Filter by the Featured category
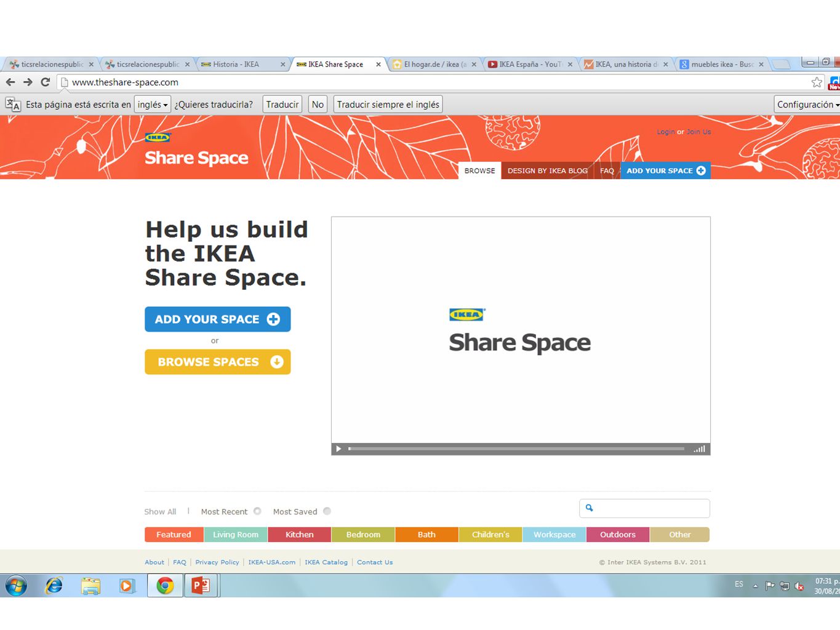The image size is (840, 630). [x=174, y=535]
